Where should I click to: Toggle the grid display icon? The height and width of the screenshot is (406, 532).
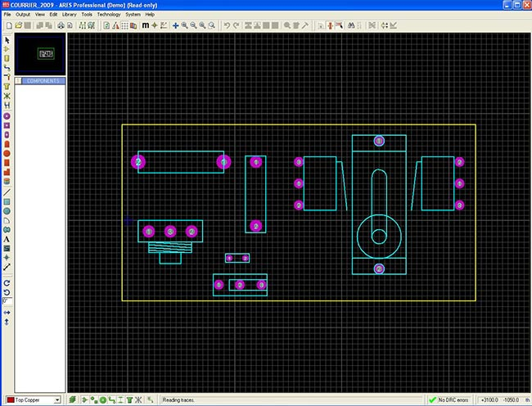coord(124,25)
